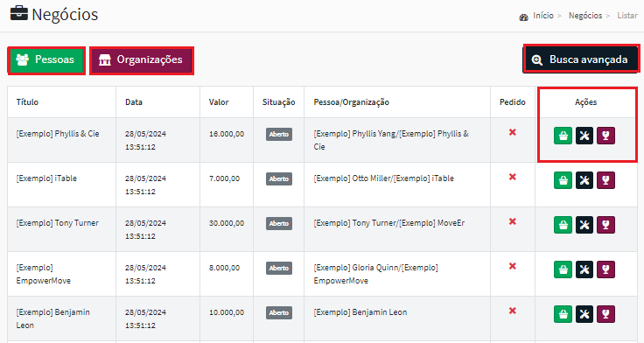
Task: Click Aberto badge in EmpowerMove row
Action: click(279, 269)
